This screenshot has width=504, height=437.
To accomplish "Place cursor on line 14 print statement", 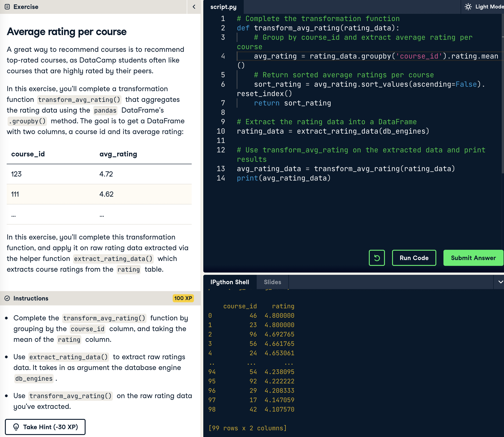I will click(x=283, y=178).
